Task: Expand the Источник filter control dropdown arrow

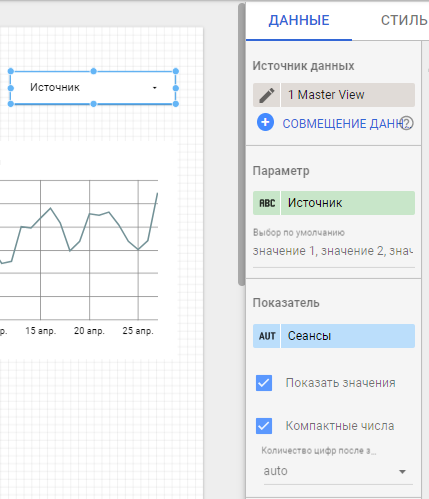Action: [155, 88]
